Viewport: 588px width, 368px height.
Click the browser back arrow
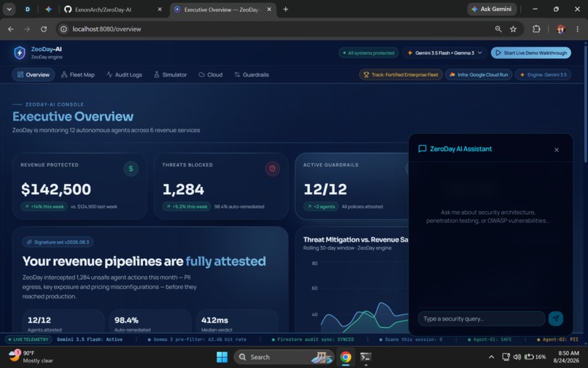(x=10, y=29)
